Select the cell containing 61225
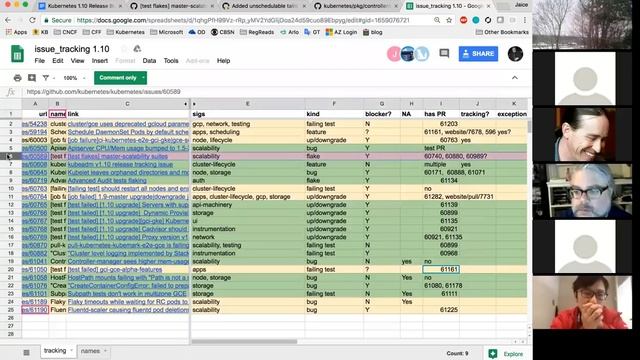Screen dimensions: 640x360 point(441,310)
